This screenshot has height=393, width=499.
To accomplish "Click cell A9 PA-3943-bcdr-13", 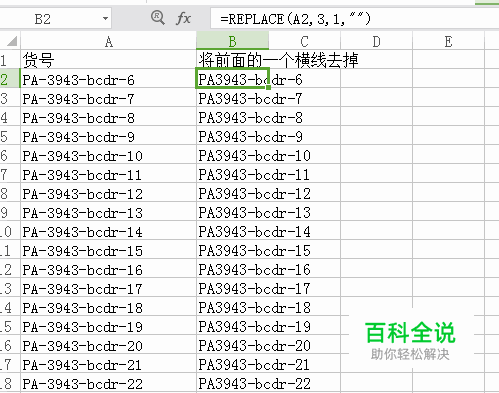I will 108,212.
